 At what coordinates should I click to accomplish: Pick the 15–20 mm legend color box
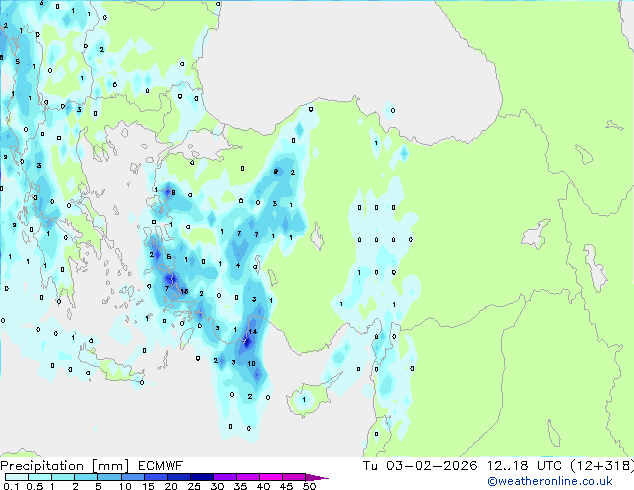[155, 477]
